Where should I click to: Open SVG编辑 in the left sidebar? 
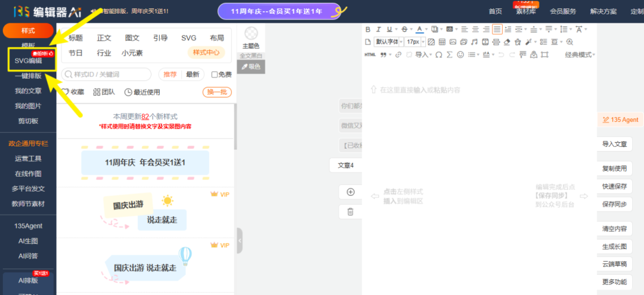point(28,61)
